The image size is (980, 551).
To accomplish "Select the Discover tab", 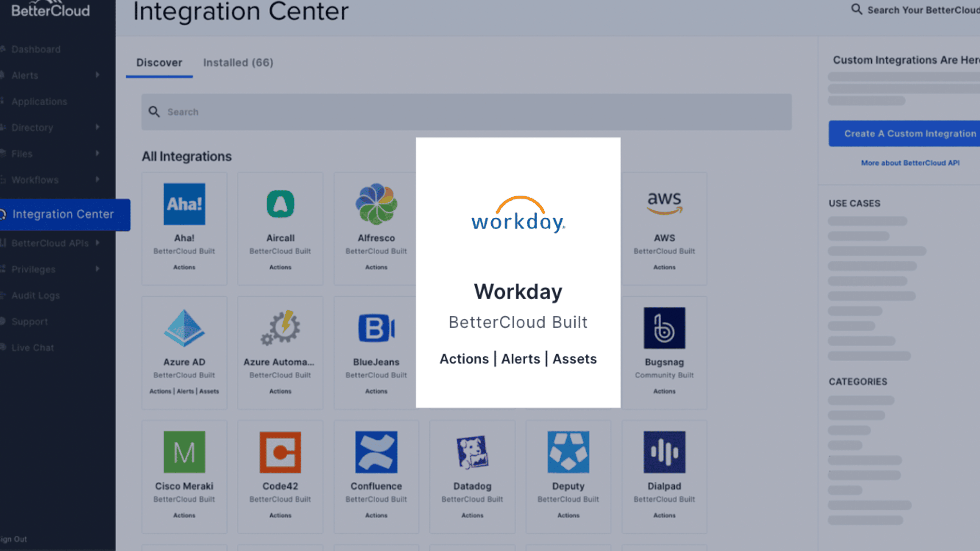I will (159, 62).
